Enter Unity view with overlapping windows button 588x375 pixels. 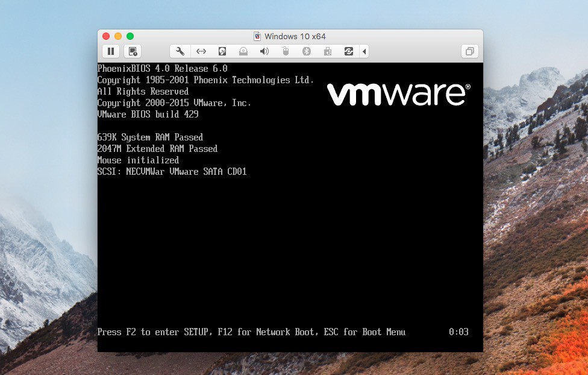(x=469, y=51)
